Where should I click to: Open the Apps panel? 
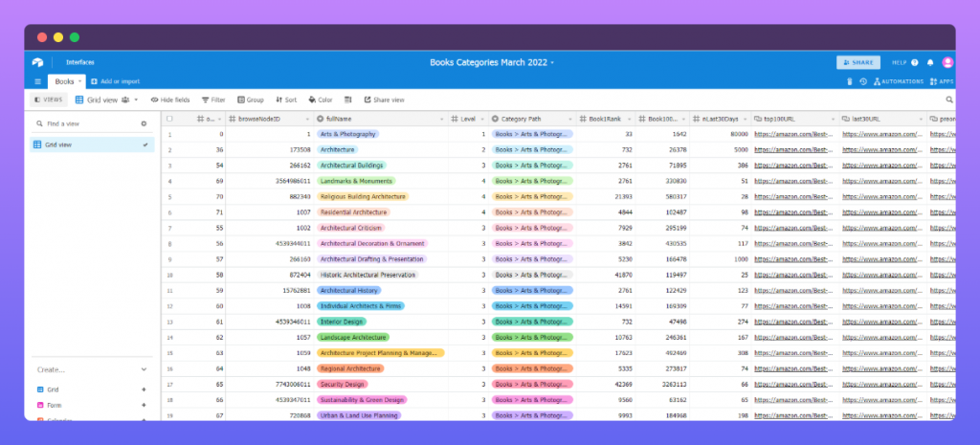(x=942, y=81)
